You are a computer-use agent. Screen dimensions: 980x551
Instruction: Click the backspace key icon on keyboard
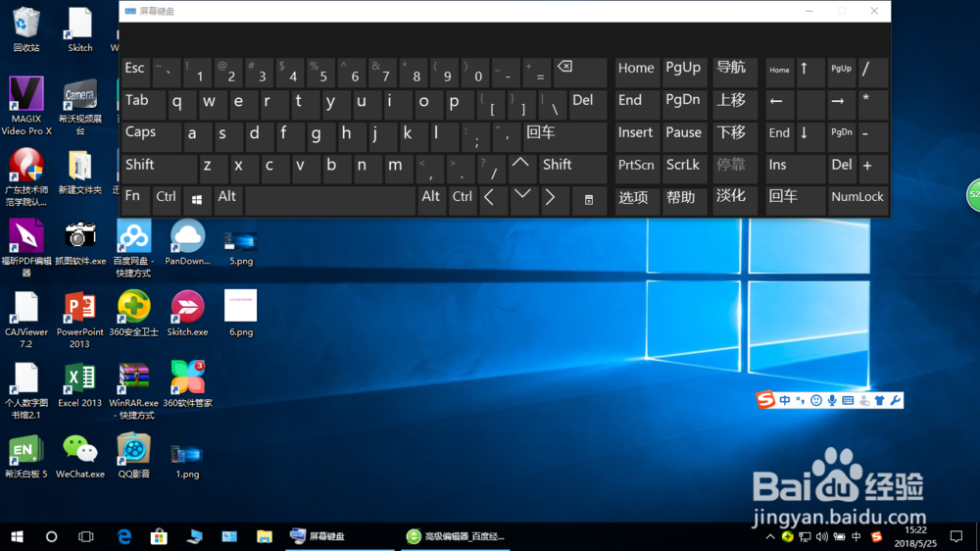coord(579,73)
